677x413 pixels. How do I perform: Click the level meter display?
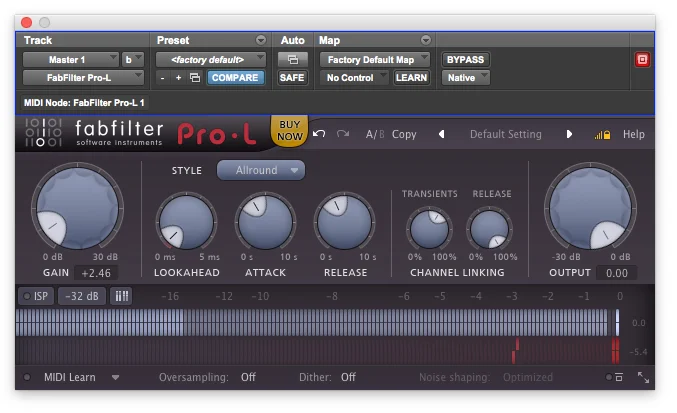click(318, 336)
